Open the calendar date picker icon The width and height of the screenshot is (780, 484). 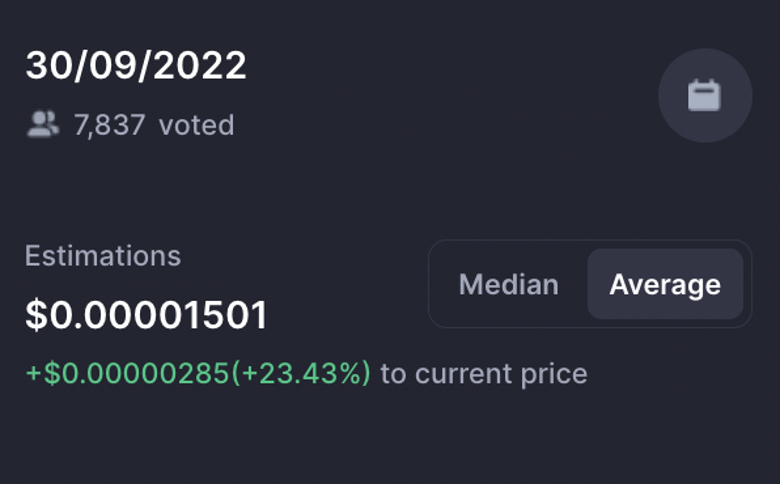[x=704, y=96]
